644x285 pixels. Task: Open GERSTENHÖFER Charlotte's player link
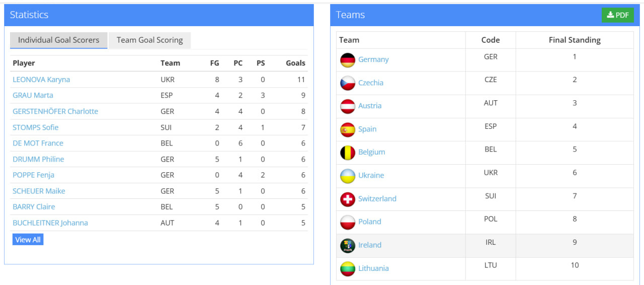click(55, 111)
